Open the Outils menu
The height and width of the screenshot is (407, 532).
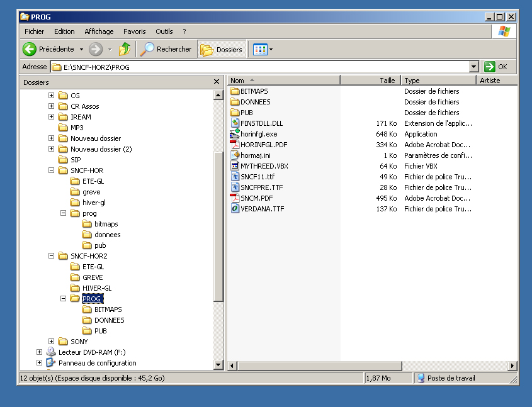tap(164, 31)
